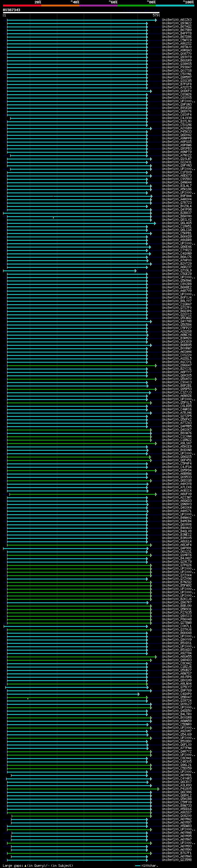Viewport: 197px width, 868px height.
Task: Click UniRef100_A1DGL5 label
Action: (x=177, y=359)
